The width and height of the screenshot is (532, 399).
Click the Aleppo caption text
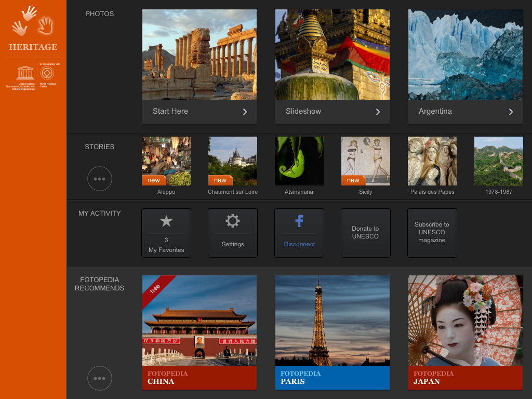point(166,192)
